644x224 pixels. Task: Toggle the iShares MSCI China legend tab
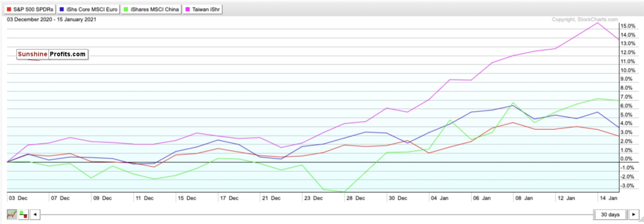tap(151, 10)
